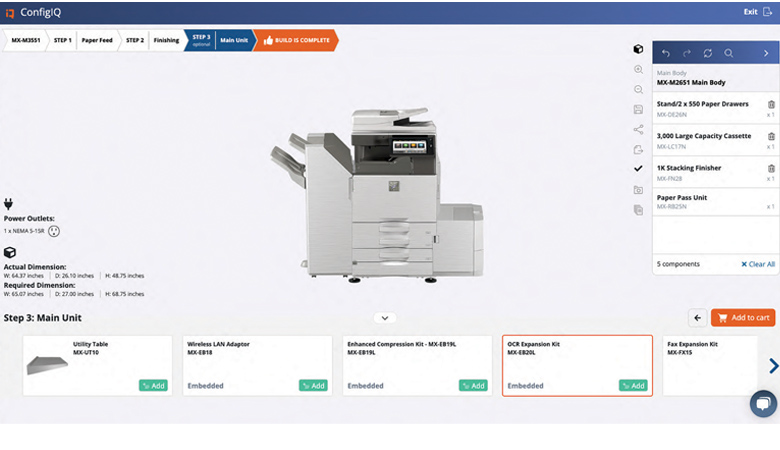This screenshot has height=450, width=780.
Task: Collapse the component panel with arrow
Action: tap(766, 53)
